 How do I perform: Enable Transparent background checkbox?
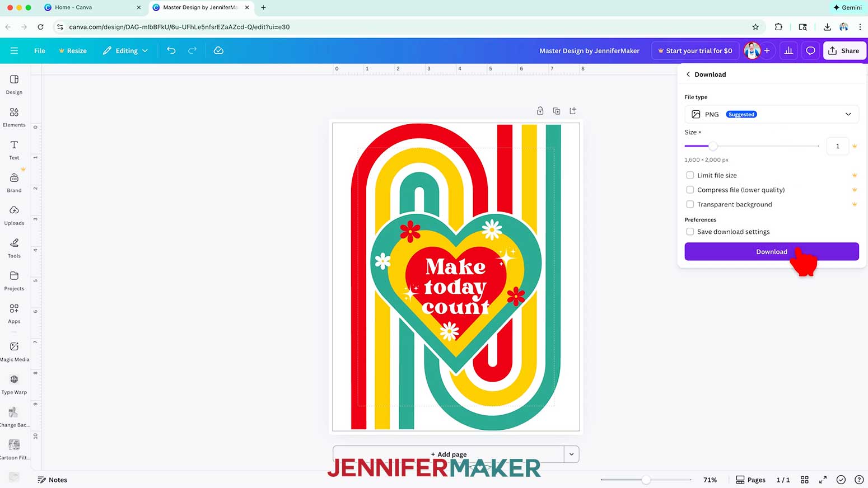tap(690, 204)
